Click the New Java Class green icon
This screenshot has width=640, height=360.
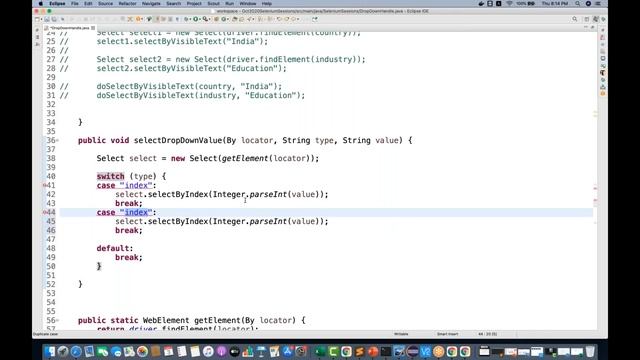223,19
